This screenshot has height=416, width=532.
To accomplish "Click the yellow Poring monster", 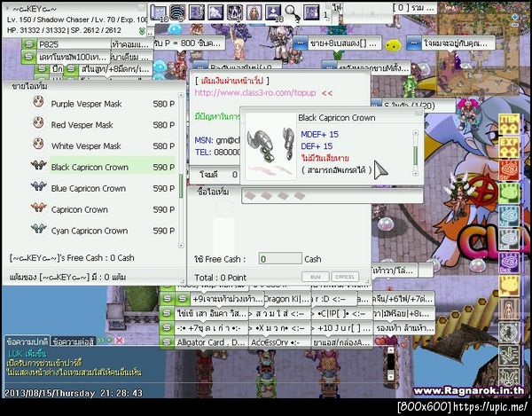I will [x=392, y=44].
